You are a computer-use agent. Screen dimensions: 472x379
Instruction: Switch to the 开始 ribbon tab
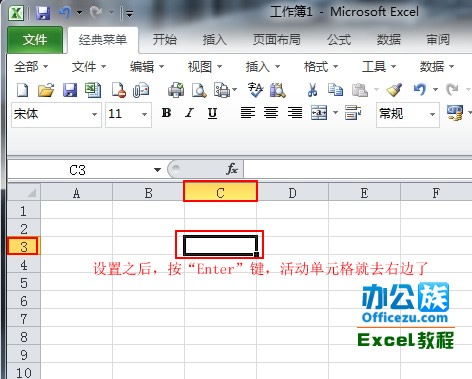[165, 40]
